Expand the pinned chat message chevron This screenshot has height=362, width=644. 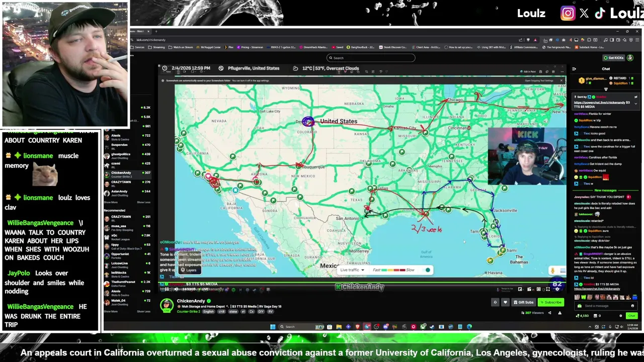point(635,103)
